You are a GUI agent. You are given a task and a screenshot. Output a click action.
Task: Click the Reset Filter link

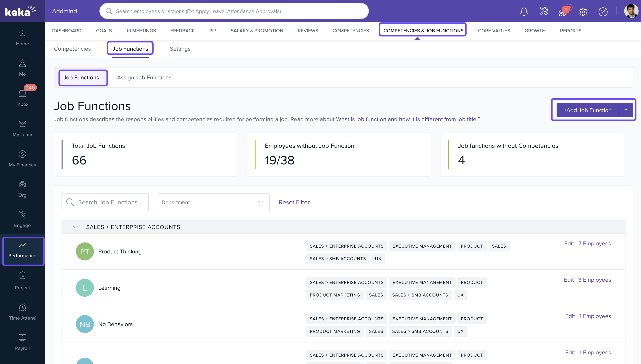point(294,202)
